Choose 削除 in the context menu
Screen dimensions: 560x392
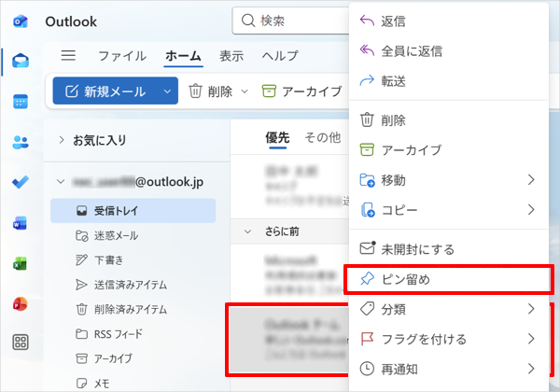pyautogui.click(x=449, y=120)
